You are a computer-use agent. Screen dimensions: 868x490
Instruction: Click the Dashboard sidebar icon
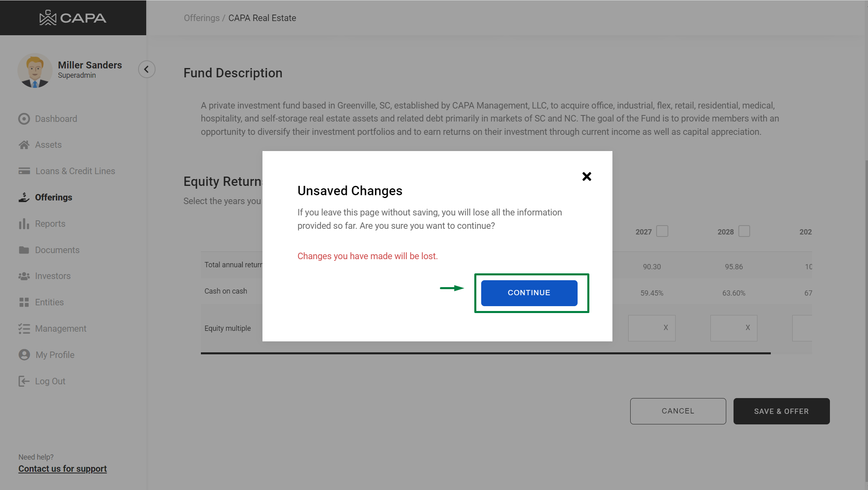click(24, 119)
